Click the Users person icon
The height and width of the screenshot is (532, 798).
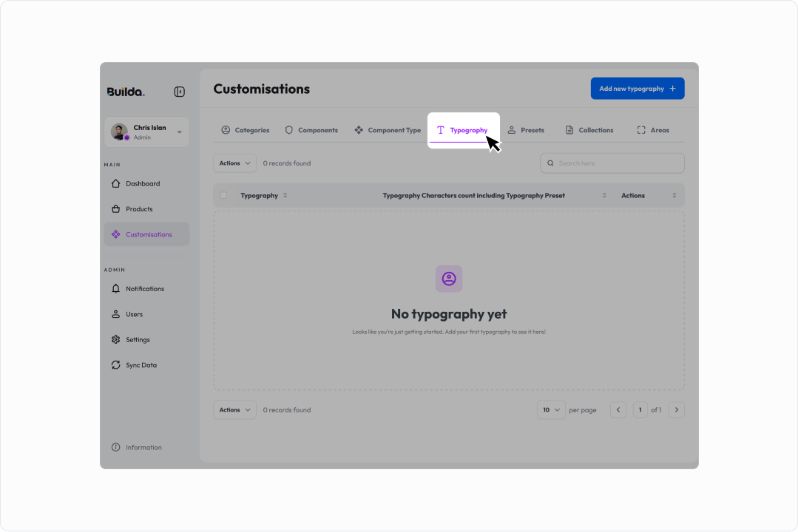click(x=115, y=314)
